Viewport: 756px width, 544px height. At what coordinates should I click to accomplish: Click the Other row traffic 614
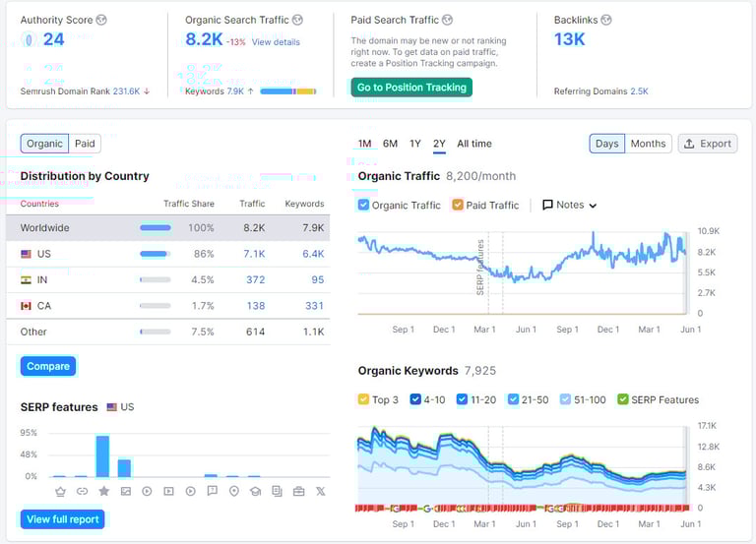click(x=256, y=332)
